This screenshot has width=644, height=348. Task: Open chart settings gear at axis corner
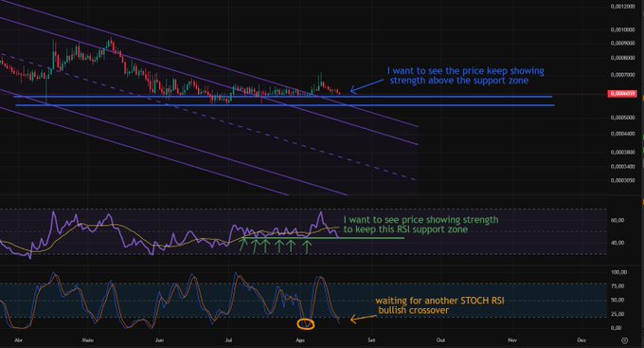coord(624,340)
